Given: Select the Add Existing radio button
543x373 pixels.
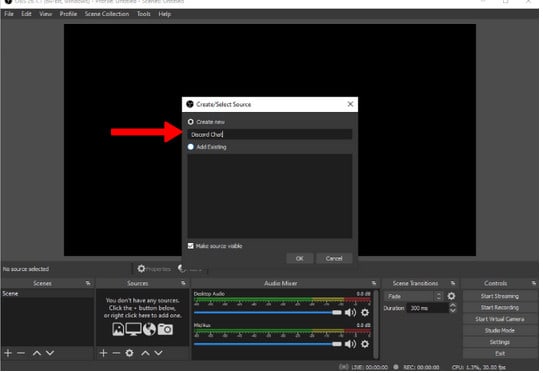Looking at the screenshot, I should click(x=190, y=147).
